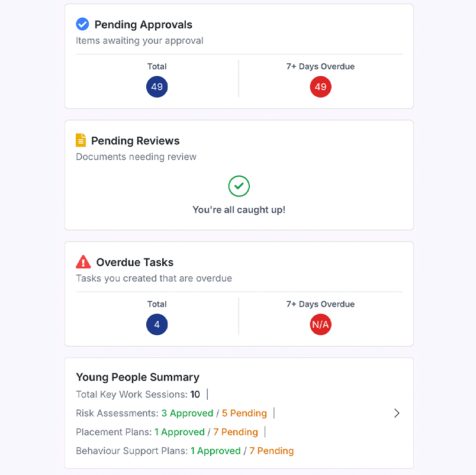Open the 7 Pending behaviour support plans link

coord(271,451)
